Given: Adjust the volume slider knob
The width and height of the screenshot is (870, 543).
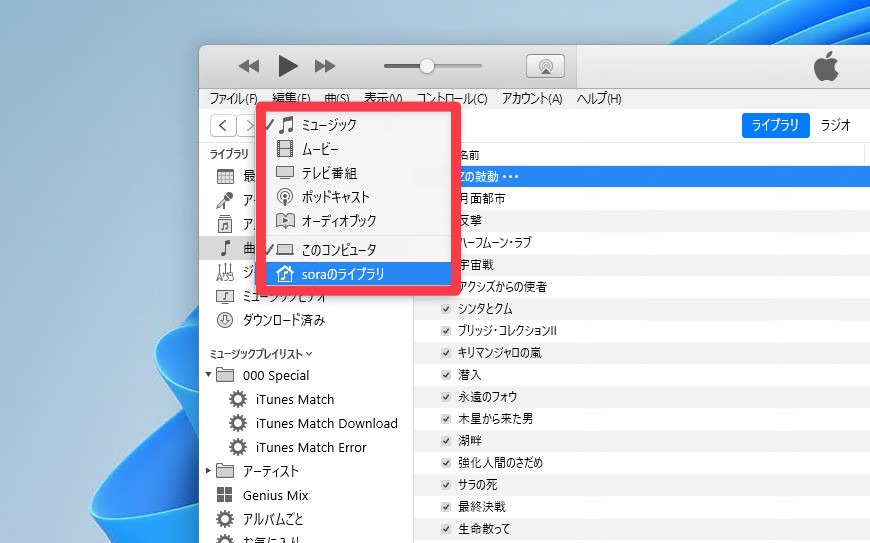Looking at the screenshot, I should 426,66.
